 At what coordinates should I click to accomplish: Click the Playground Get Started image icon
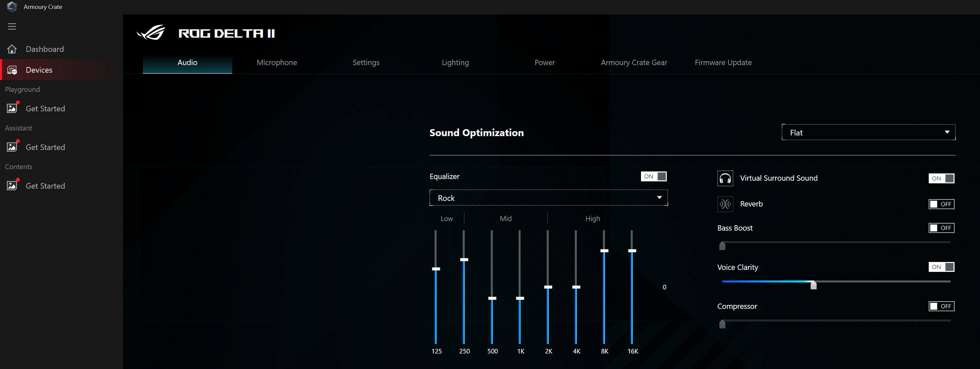12,108
